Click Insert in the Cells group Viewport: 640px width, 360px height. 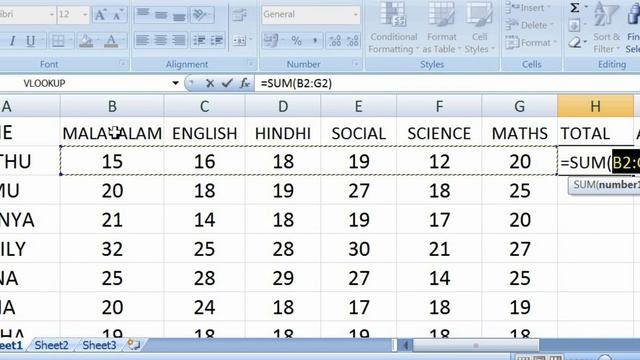pos(529,8)
